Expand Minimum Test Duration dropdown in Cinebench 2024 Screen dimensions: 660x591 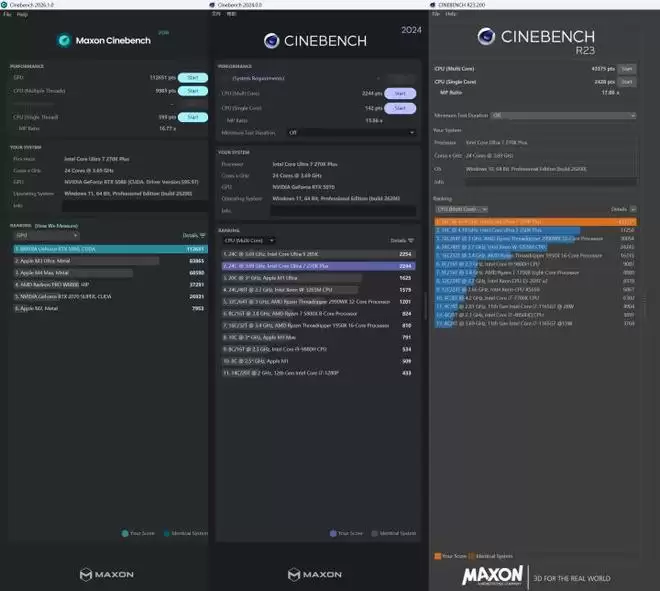[350, 132]
